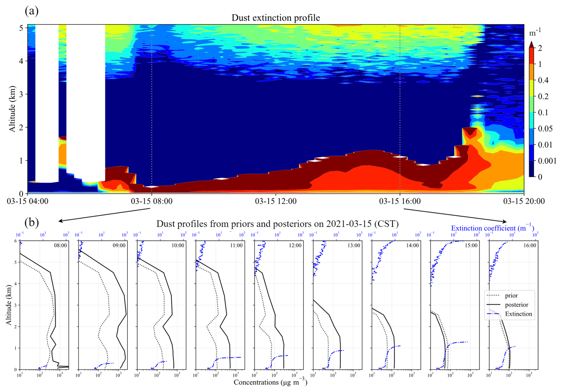Click the left arrowhead pointing toward panel (b)

tap(61, 221)
